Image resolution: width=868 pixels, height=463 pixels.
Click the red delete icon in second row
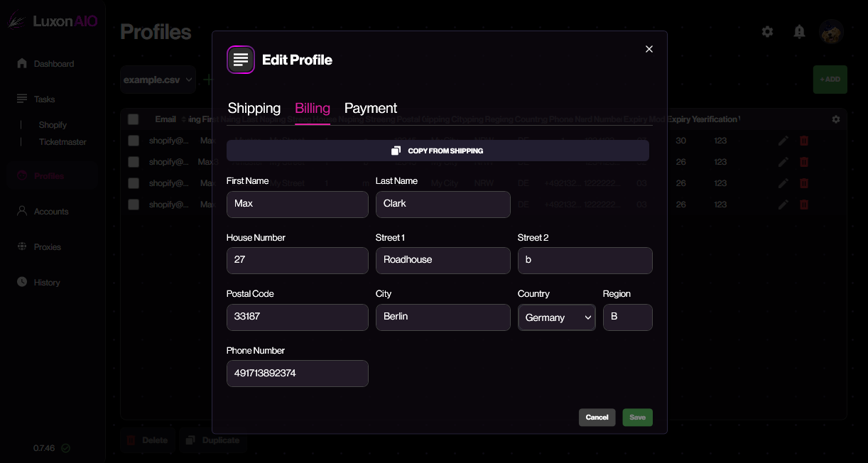[804, 162]
